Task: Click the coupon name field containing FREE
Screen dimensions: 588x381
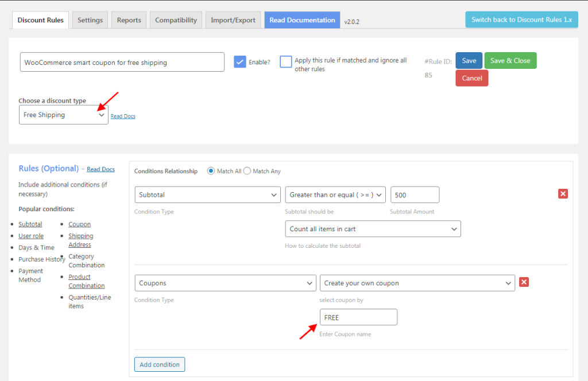Action: point(358,317)
